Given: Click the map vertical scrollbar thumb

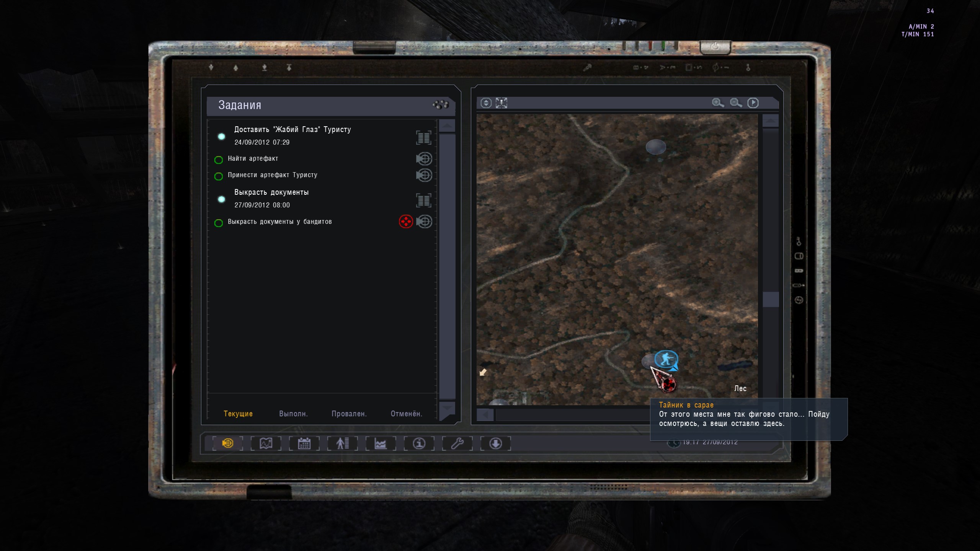Looking at the screenshot, I should (x=771, y=299).
